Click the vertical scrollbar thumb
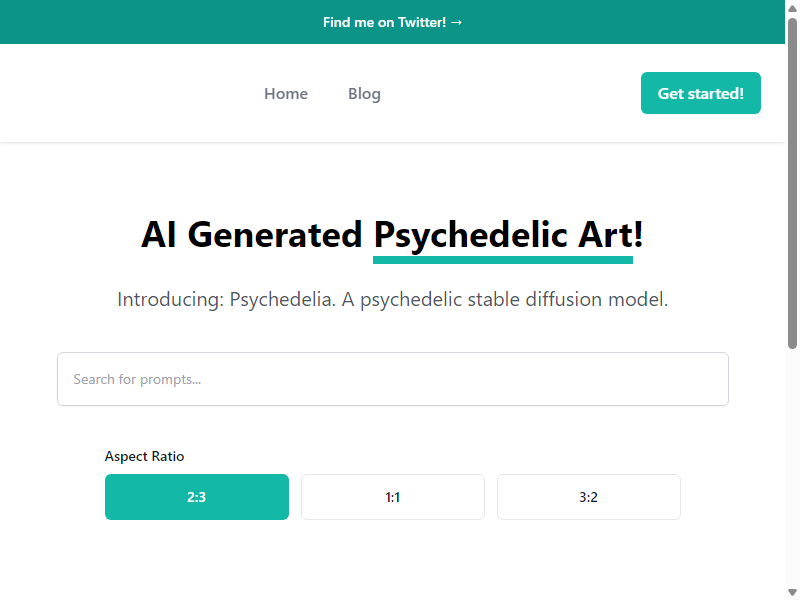Viewport: 800px width, 600px height. pyautogui.click(x=792, y=184)
